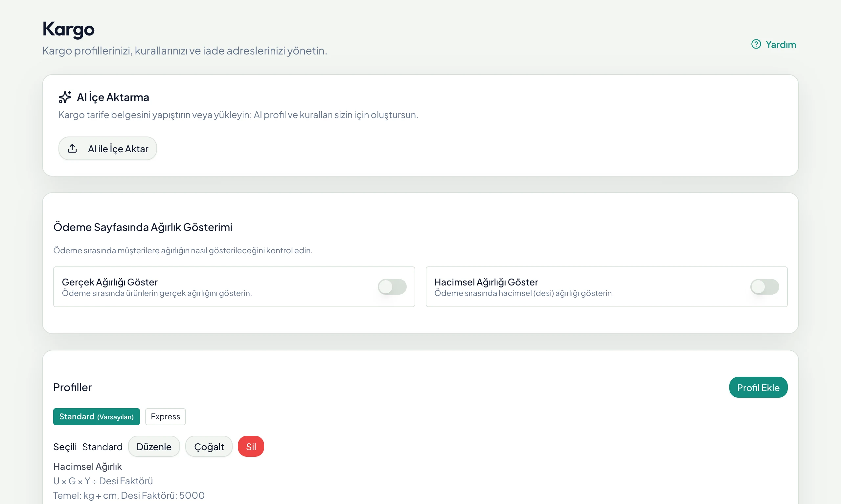Edit profile with Düzenle button
This screenshot has height=504, width=841.
[154, 446]
